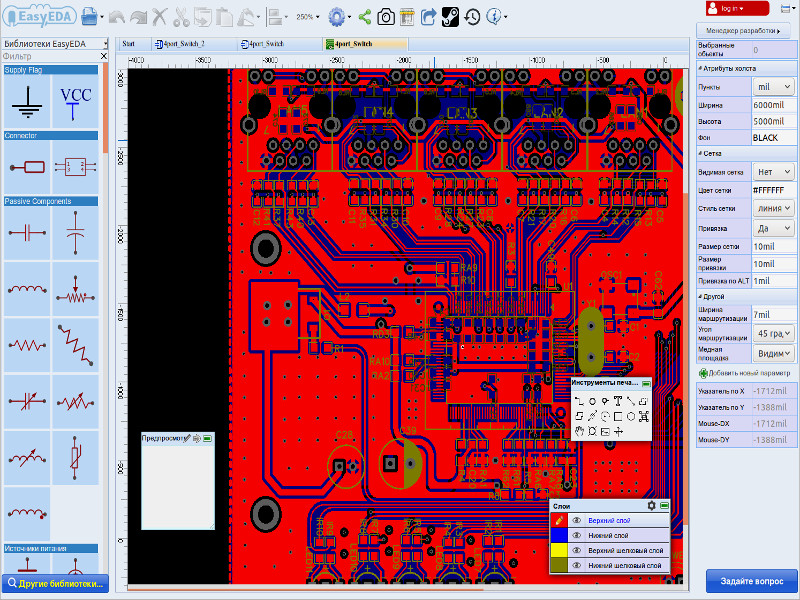The height and width of the screenshot is (600, 800).
Task: Open the Медная площадь dropdown
Action: [x=774, y=353]
